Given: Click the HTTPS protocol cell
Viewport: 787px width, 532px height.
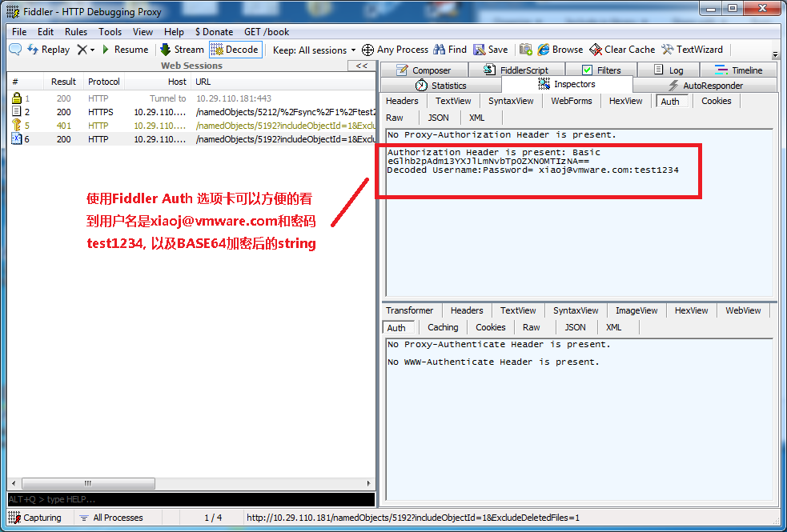Looking at the screenshot, I should (x=100, y=112).
